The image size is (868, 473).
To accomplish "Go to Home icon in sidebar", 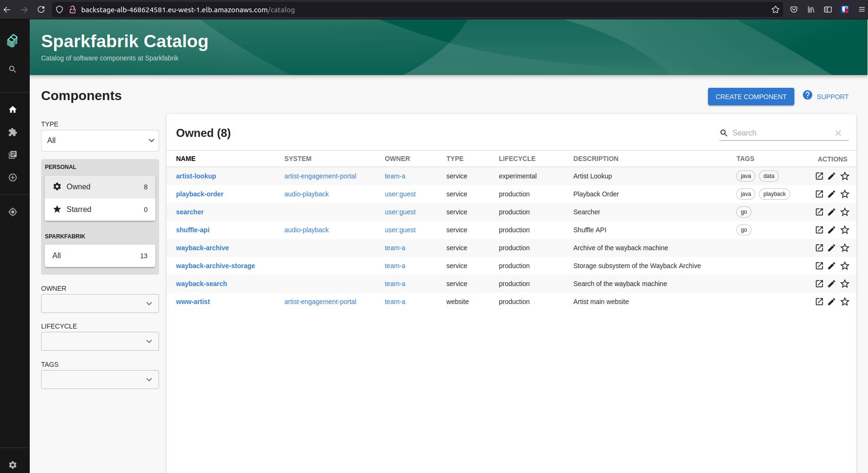I will point(13,110).
